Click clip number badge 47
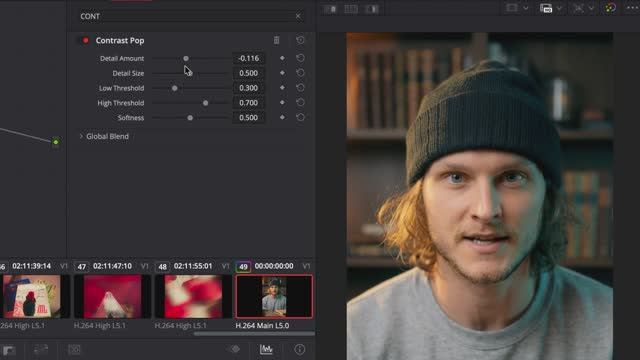The width and height of the screenshot is (640, 360). click(82, 267)
